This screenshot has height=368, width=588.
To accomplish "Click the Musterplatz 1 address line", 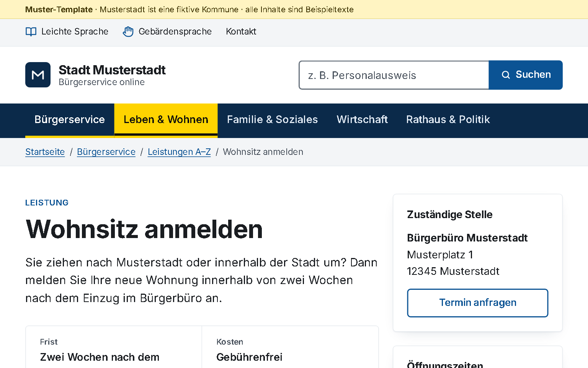I will pos(440,255).
